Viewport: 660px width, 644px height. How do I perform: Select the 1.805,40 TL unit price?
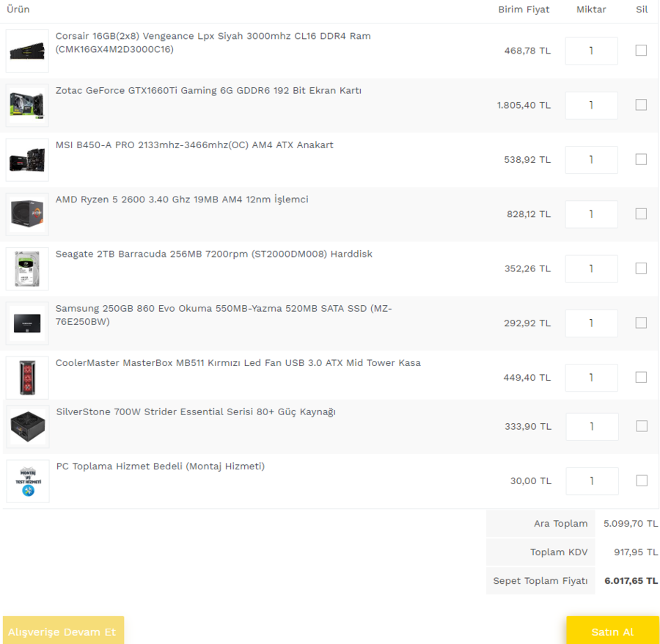[x=524, y=105]
